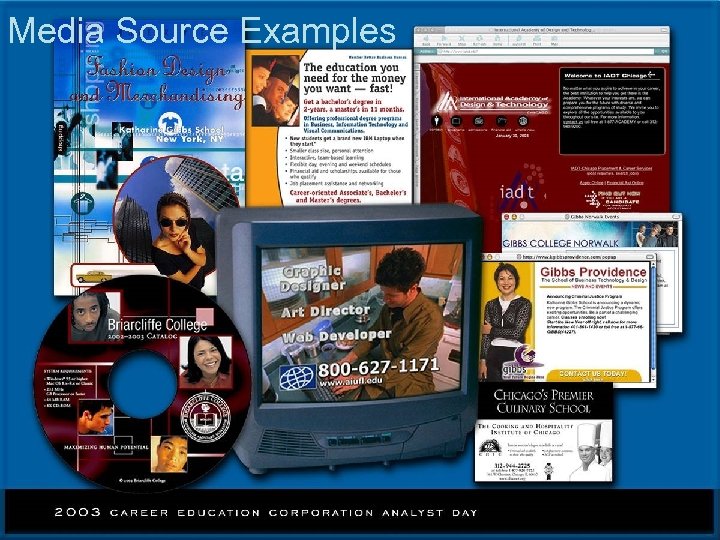Click the www.aiufl.edu address on TV screen
The height and width of the screenshot is (540, 720).
pos(351,382)
